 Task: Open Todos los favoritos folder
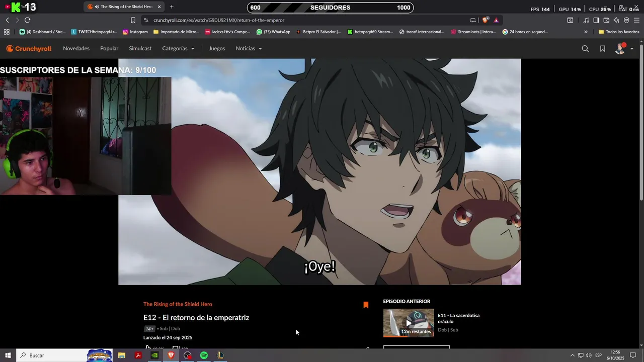coord(619,32)
